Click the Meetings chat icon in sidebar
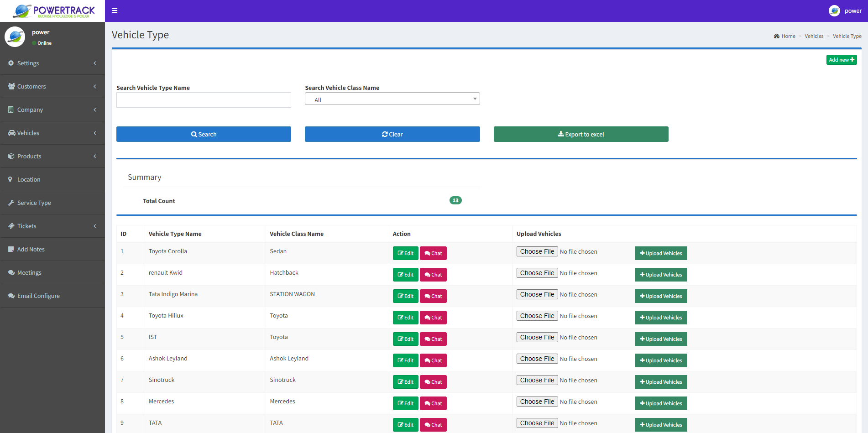 tap(11, 272)
